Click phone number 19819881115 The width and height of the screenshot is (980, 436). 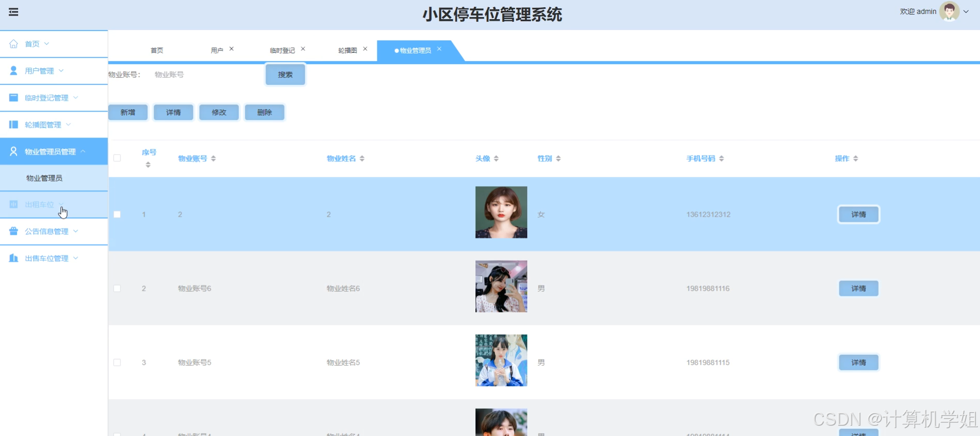tap(708, 363)
